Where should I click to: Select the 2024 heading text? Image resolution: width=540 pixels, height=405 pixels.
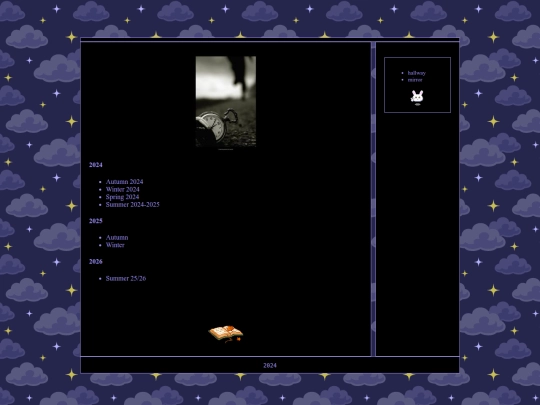tap(96, 165)
